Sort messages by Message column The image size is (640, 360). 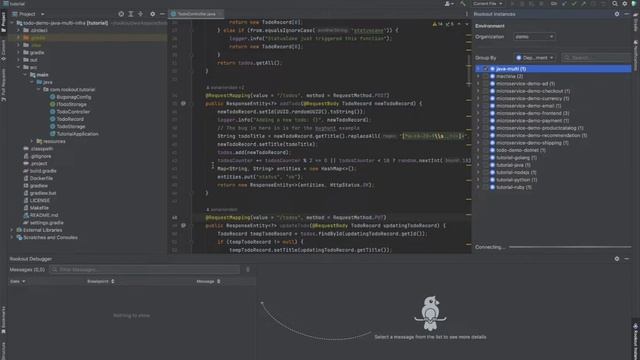[x=208, y=281]
